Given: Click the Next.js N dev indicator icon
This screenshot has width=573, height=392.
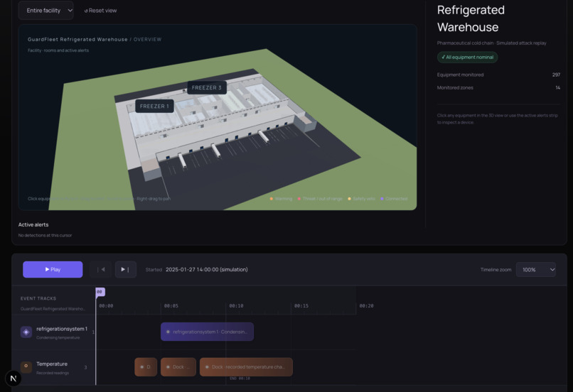Looking at the screenshot, I should pos(14,379).
